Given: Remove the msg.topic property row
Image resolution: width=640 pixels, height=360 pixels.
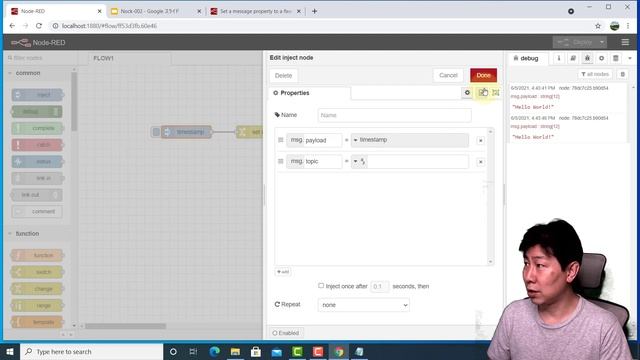Looking at the screenshot, I should (x=480, y=162).
